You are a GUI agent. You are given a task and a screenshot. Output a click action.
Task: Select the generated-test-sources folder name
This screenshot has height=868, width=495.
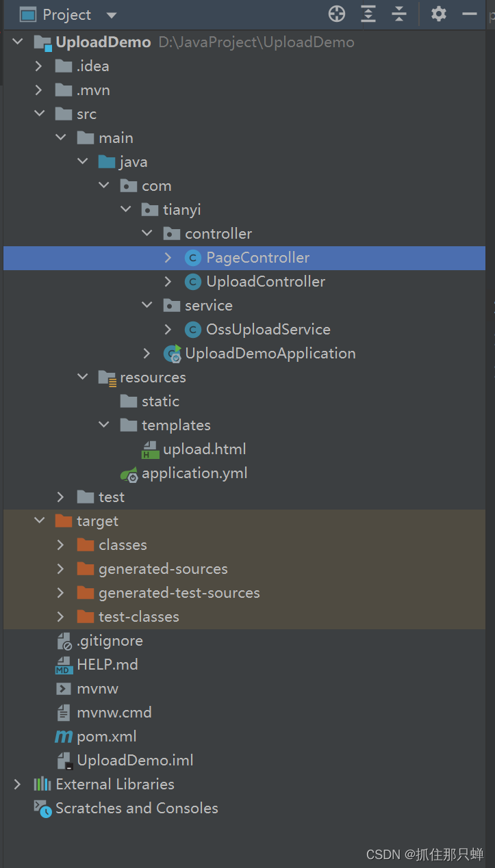click(179, 593)
